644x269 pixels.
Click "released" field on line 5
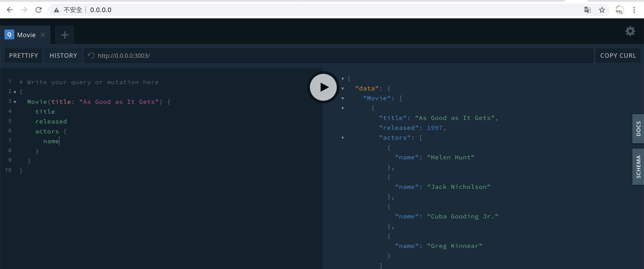51,122
